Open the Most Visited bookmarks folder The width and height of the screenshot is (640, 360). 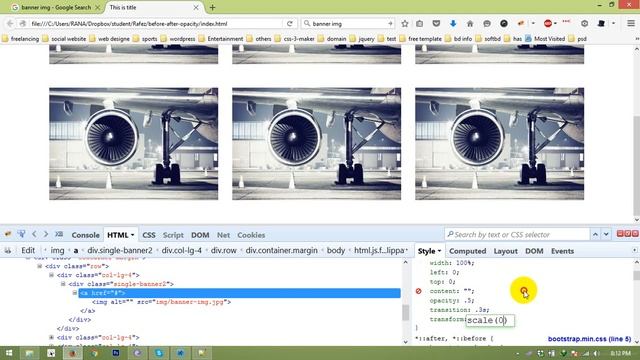click(545, 39)
